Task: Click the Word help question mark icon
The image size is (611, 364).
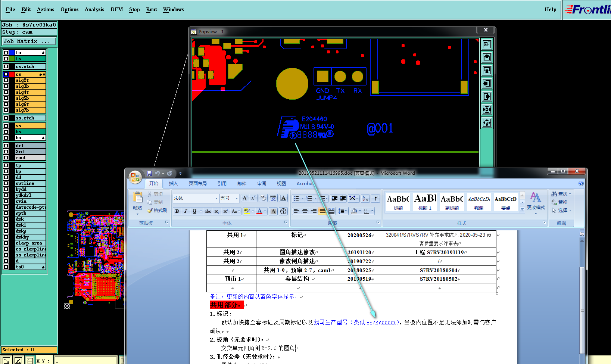Action: coord(581,183)
